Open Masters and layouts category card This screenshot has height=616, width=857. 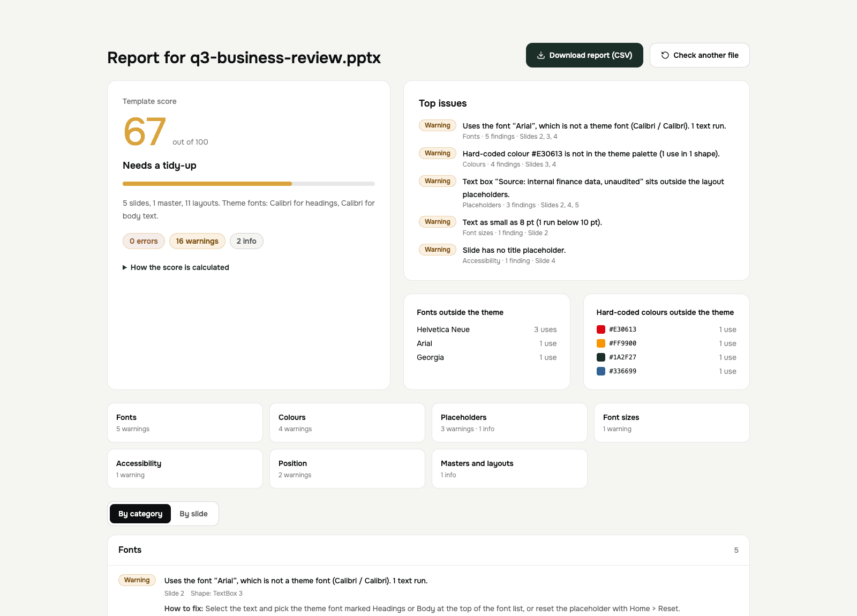pyautogui.click(x=509, y=469)
